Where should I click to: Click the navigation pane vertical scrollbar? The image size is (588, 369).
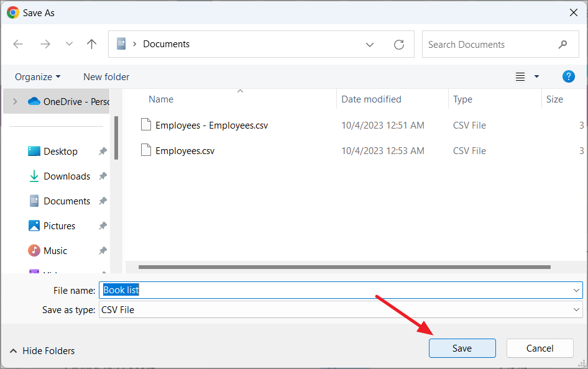point(116,138)
